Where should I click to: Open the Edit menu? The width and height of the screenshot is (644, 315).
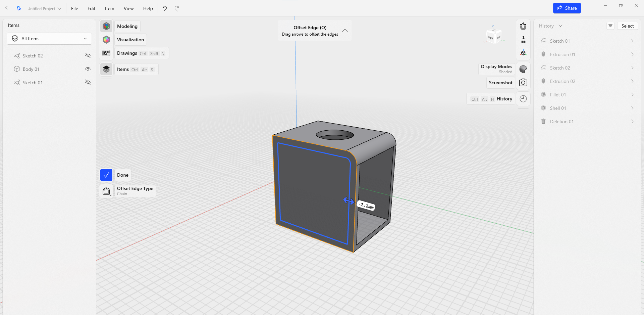[x=92, y=8]
